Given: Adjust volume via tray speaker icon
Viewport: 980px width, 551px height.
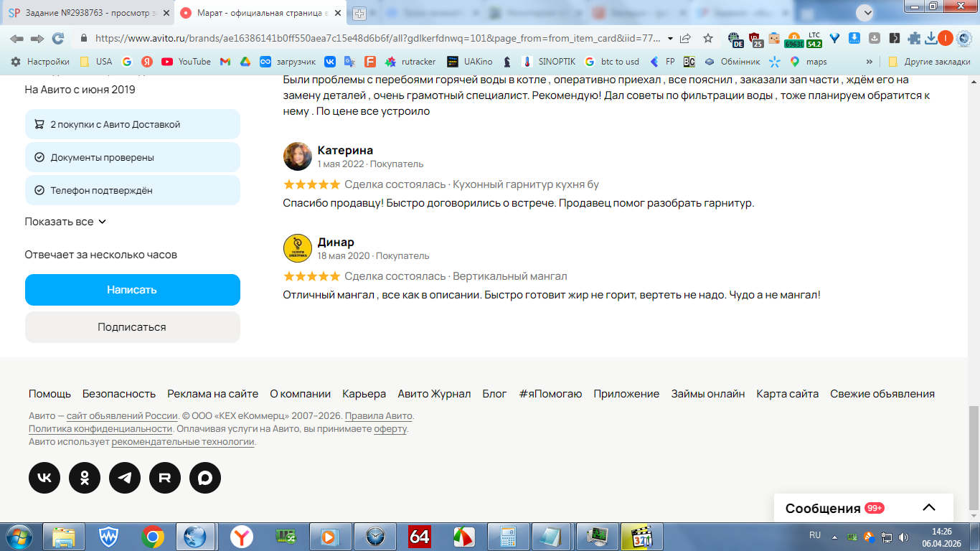Looking at the screenshot, I should tap(903, 537).
